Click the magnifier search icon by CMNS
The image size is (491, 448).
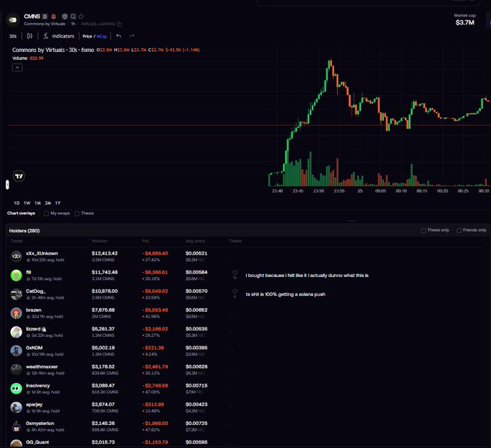tap(73, 17)
